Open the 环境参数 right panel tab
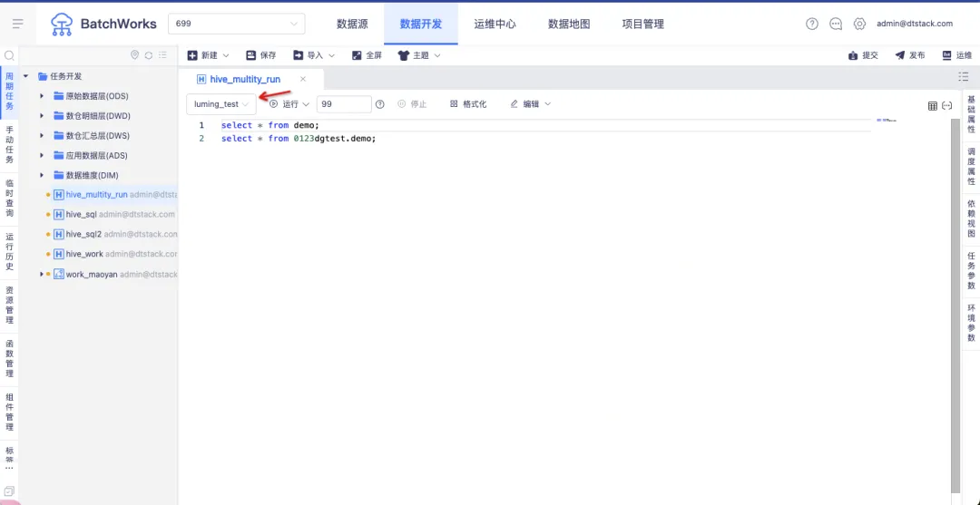Image resolution: width=980 pixels, height=505 pixels. 971,323
